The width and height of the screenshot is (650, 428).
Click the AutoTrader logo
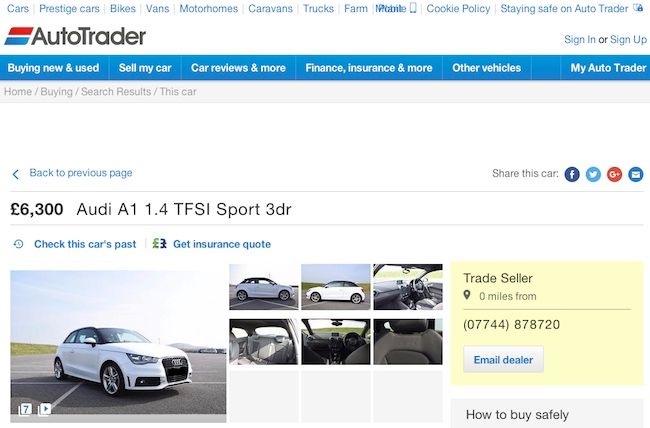coord(75,36)
